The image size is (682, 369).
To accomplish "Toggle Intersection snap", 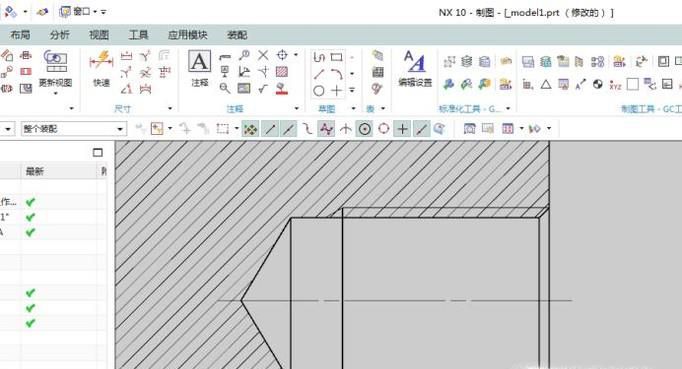I will point(346,129).
